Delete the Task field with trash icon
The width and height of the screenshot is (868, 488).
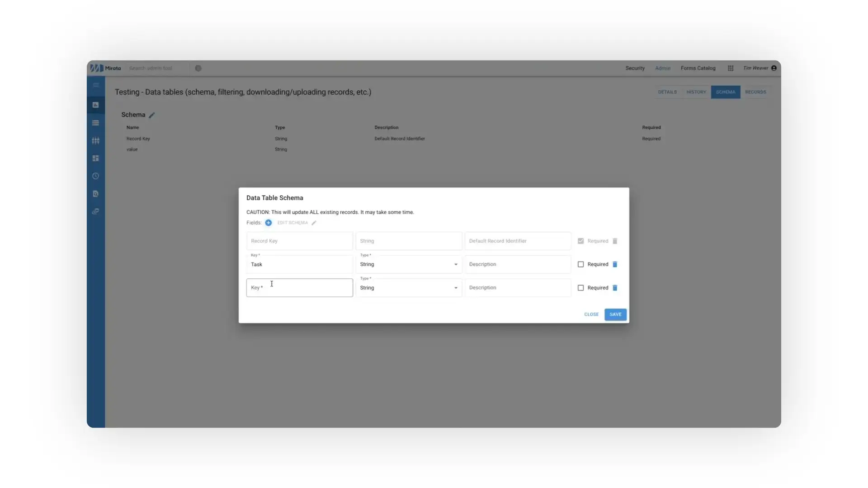615,264
